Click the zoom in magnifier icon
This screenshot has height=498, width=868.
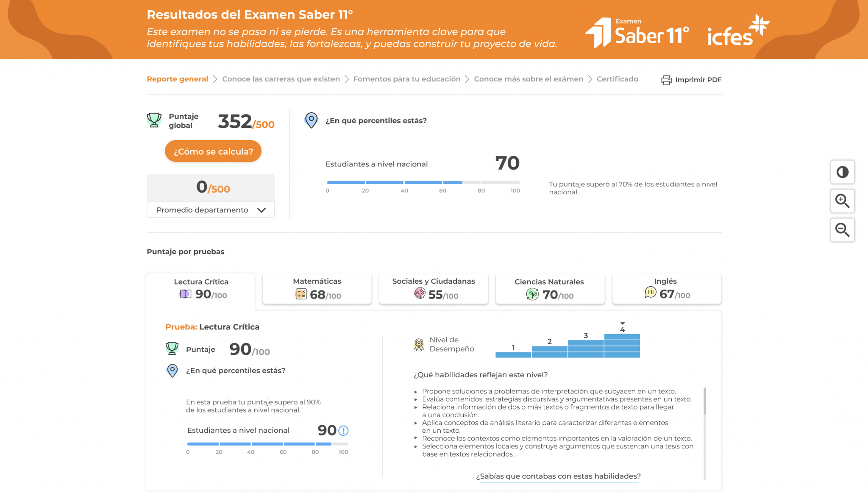[842, 201]
